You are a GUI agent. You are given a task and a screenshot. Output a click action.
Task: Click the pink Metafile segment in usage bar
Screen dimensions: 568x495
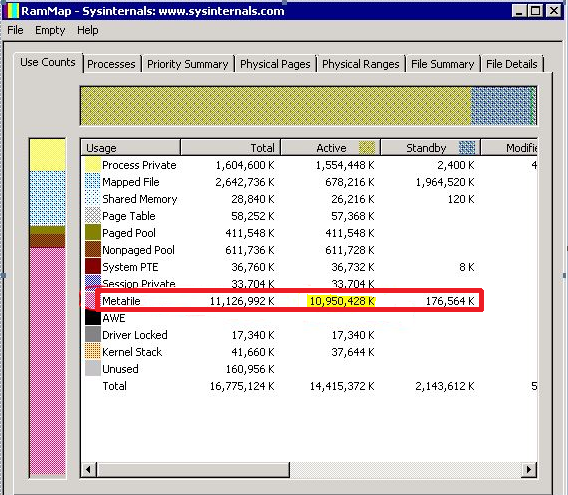(x=47, y=361)
